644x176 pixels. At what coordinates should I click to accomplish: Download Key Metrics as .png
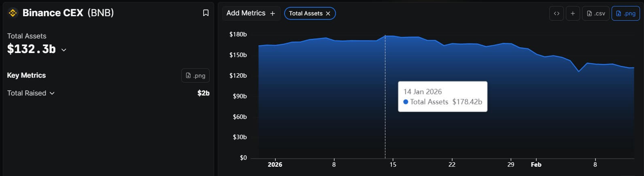pos(196,76)
